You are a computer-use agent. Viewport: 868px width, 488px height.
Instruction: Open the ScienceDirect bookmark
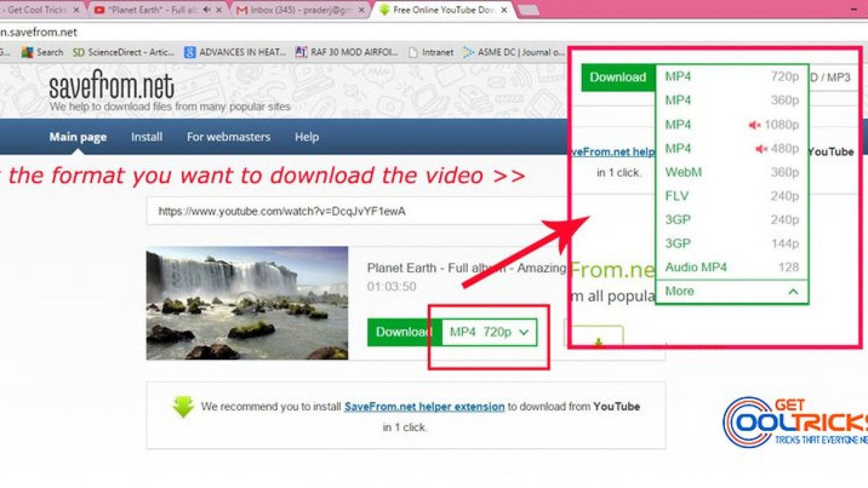[x=123, y=52]
